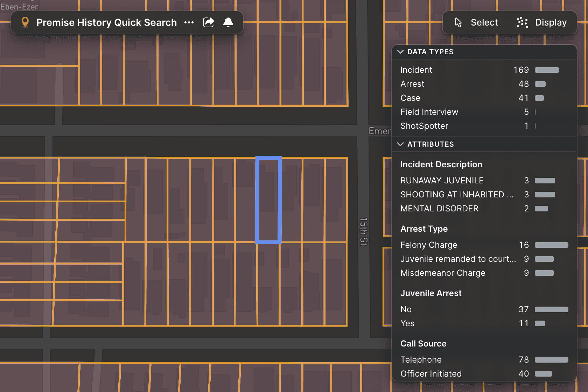Filter by Incident data type
Viewport: 588px width, 392px height.
click(416, 70)
